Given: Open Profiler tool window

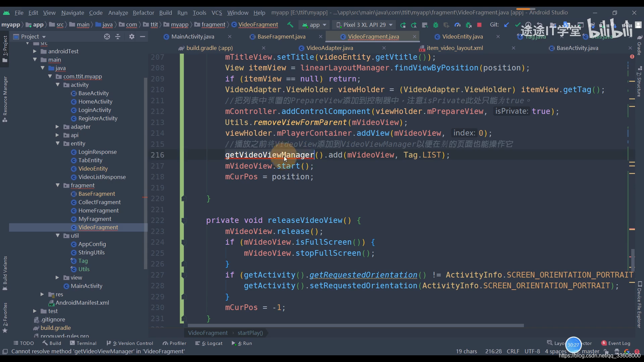Looking at the screenshot, I should point(174,343).
